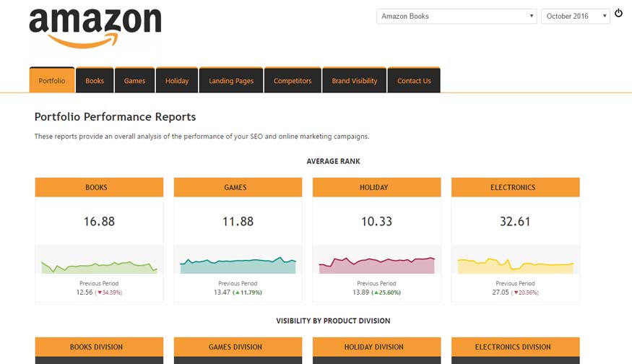Click the Amazon logo
Viewport: 632px width, 364px height.
95,28
